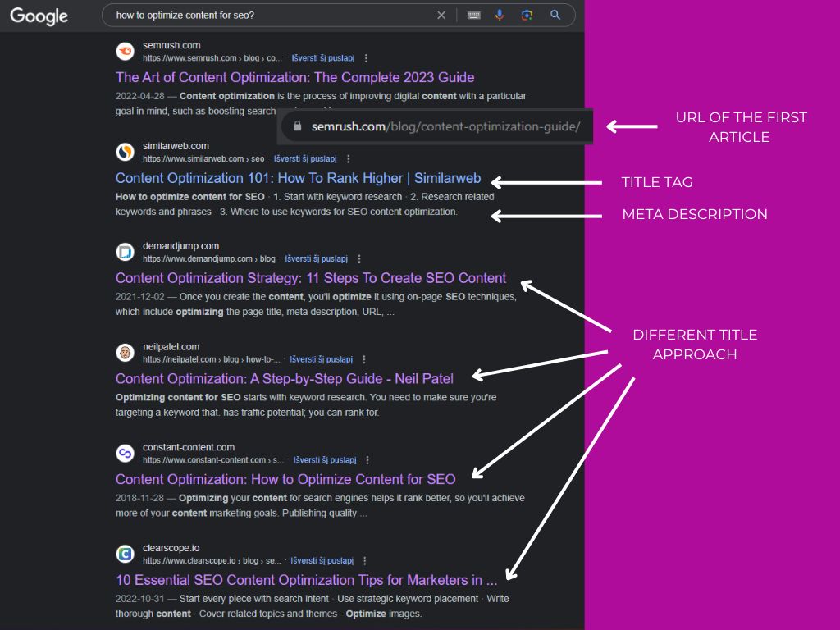Click the constant-content.com site name
The width and height of the screenshot is (840, 630).
coord(189,447)
